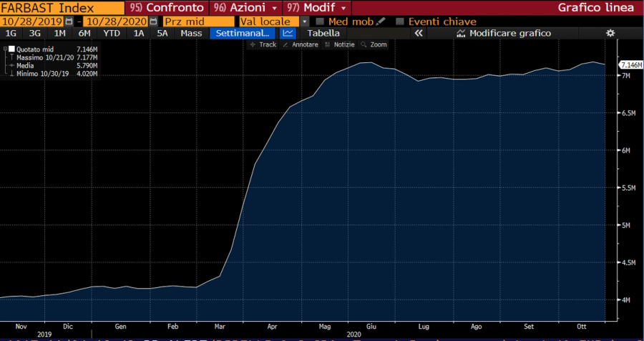This screenshot has height=341, width=644.
Task: Click the start date field 10/28/2019
Action: pos(32,21)
